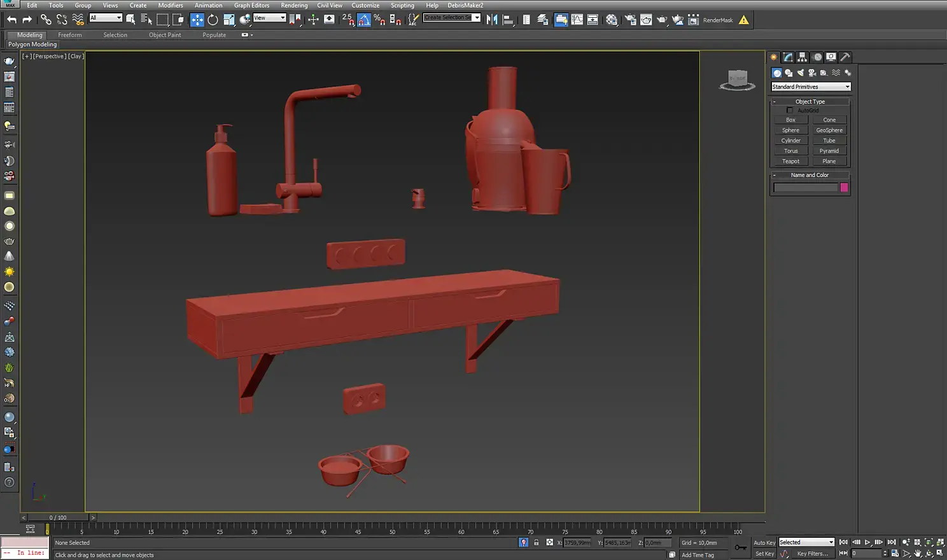Click the magenta object color swatch

(x=844, y=187)
